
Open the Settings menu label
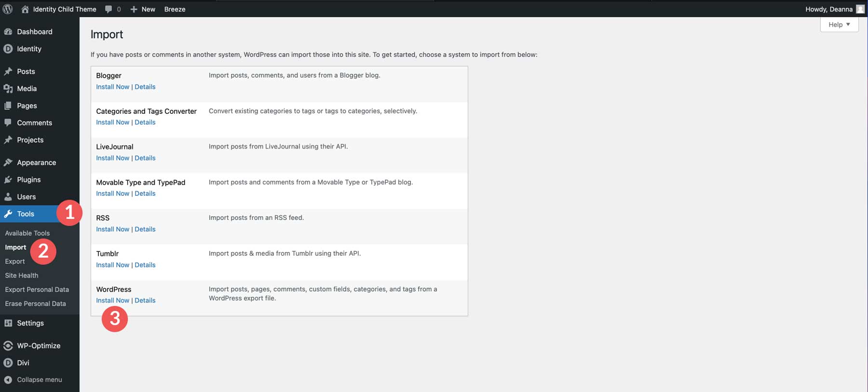tap(30, 323)
